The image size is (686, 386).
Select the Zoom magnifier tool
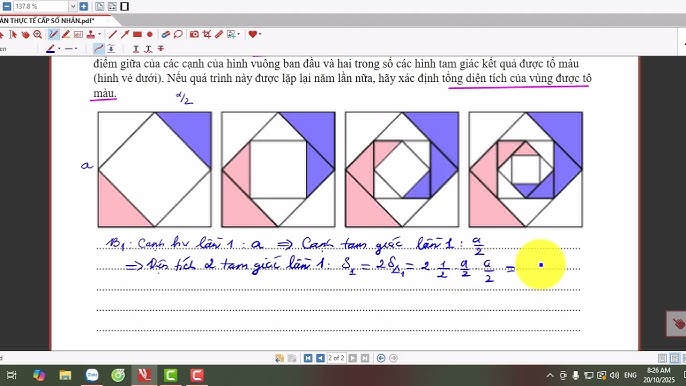(x=38, y=35)
